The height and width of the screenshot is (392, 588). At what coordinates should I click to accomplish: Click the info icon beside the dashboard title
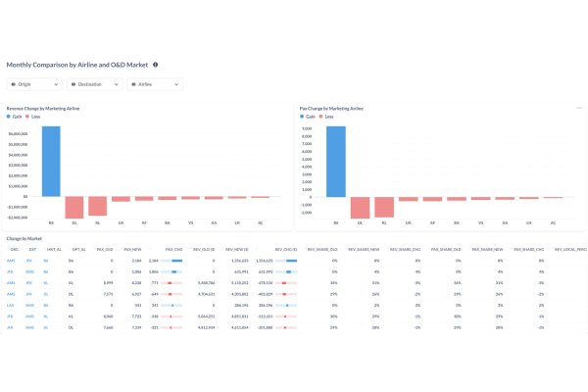(156, 65)
